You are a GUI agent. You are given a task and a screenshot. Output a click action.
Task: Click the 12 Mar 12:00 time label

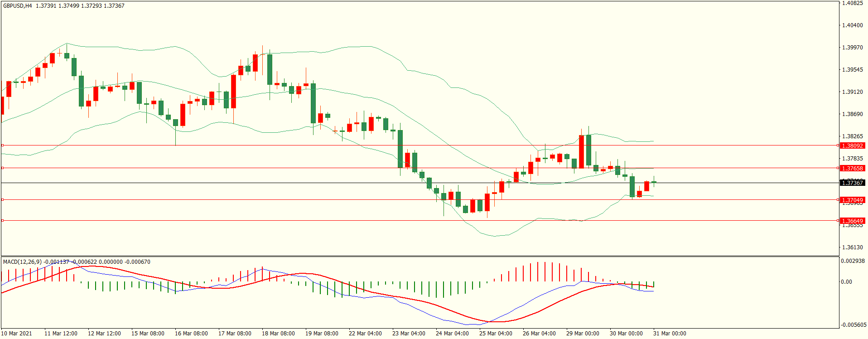104,334
